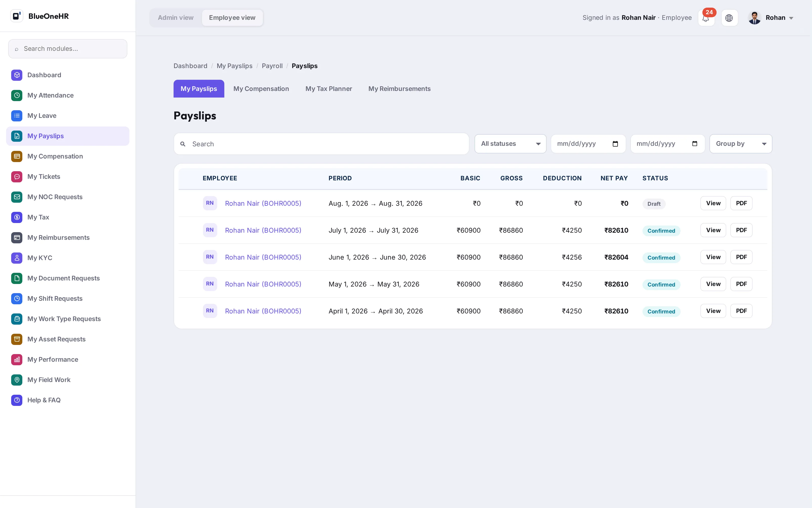
Task: View the Aug. 2026 draft payslip
Action: (713, 203)
